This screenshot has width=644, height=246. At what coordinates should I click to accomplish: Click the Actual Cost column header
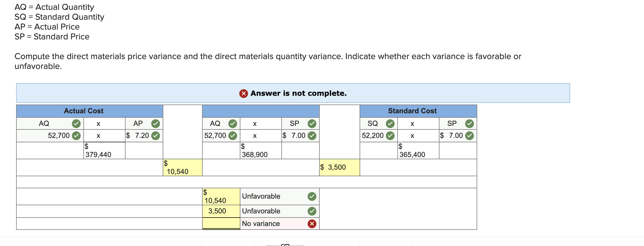(90, 111)
